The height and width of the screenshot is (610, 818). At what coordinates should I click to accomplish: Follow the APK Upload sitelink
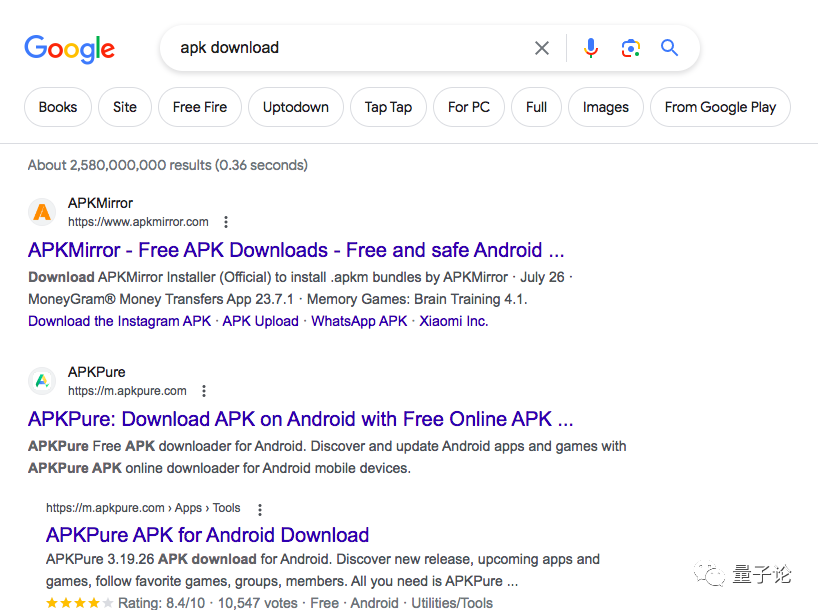(x=260, y=321)
